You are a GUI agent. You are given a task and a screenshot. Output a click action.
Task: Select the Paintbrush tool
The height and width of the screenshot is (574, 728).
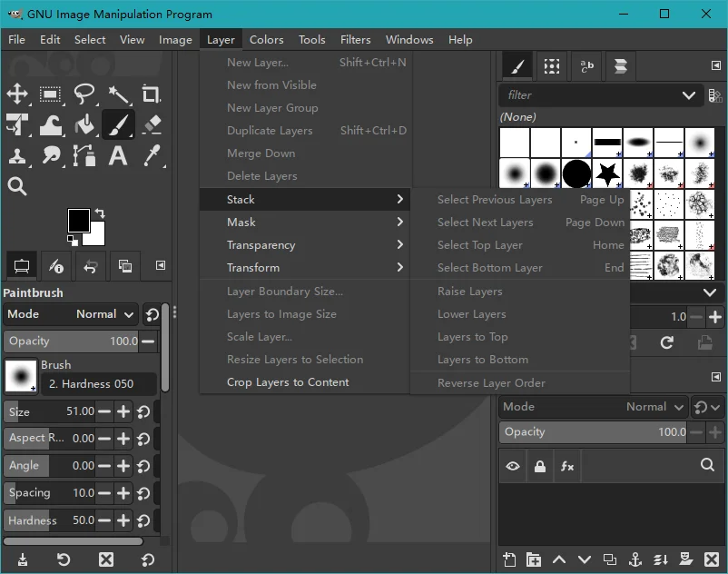point(118,124)
